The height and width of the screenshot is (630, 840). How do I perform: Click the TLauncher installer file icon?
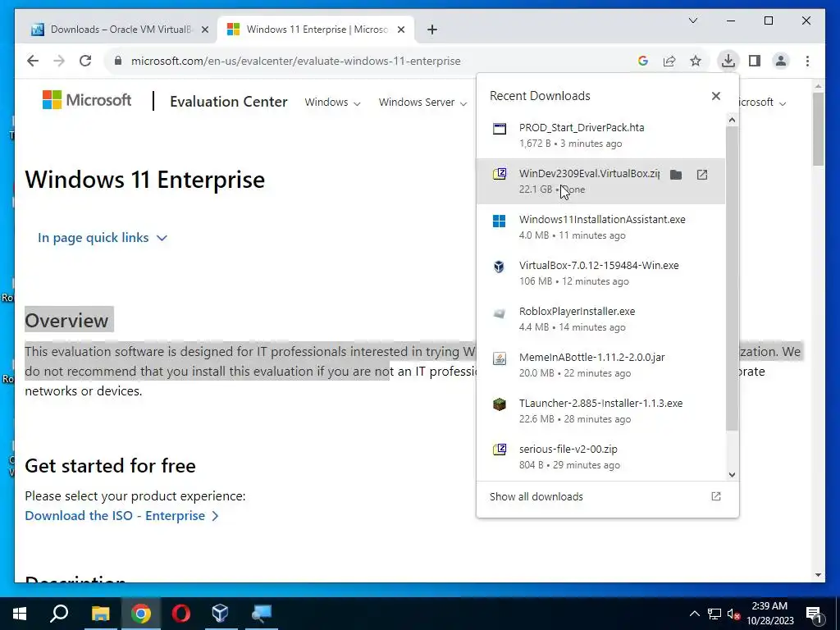click(x=500, y=404)
